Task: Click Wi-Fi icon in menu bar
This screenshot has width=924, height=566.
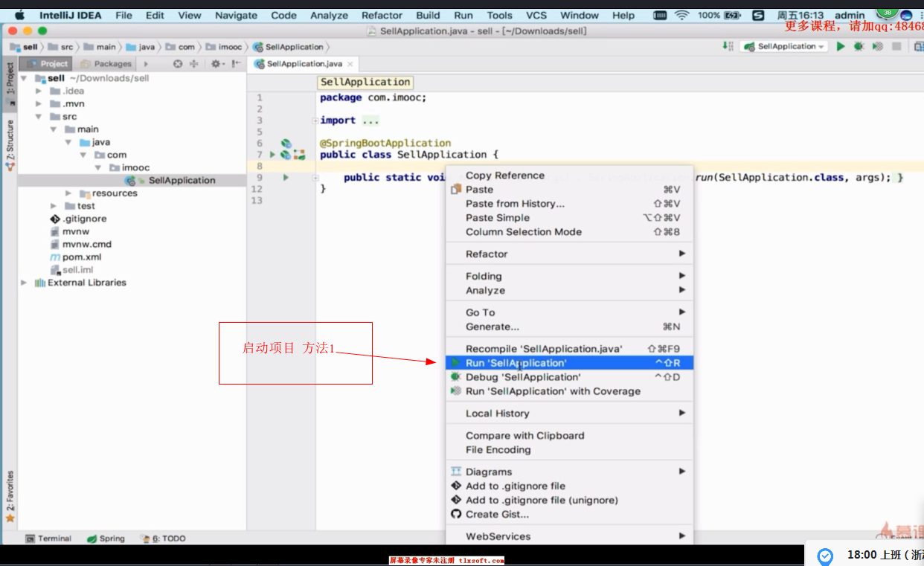Action: 681,15
